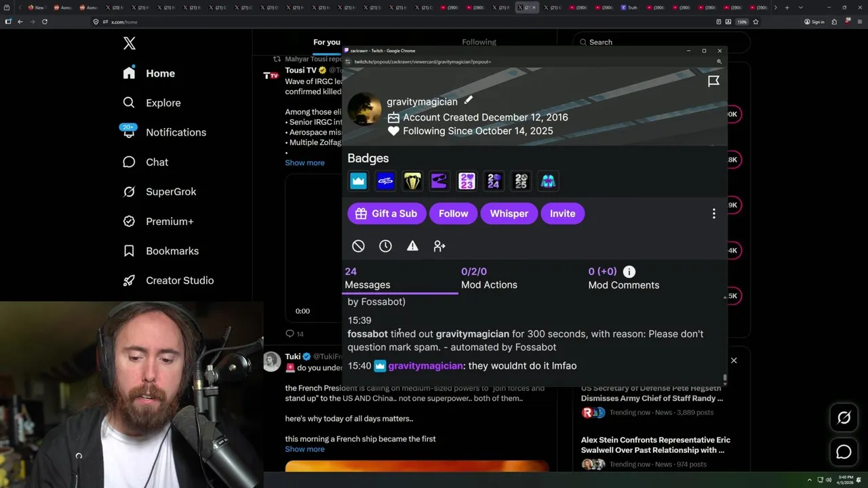
Task: Click the blue oval logo badge
Action: [385, 181]
